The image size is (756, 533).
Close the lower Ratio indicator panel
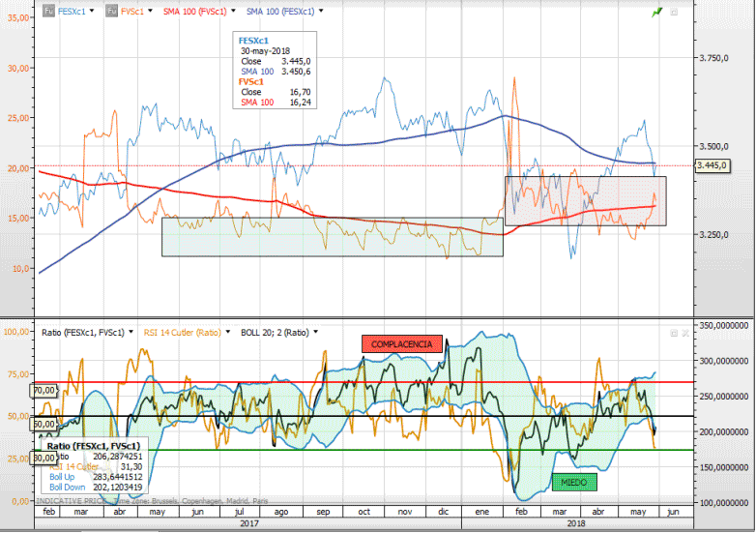click(x=685, y=333)
